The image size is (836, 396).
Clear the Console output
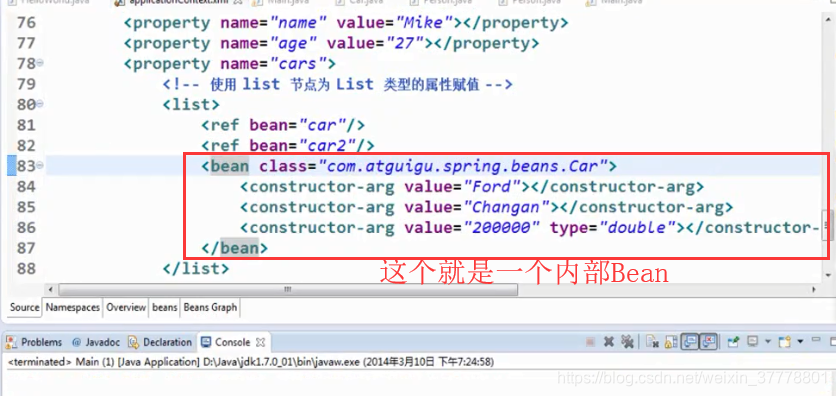(653, 342)
